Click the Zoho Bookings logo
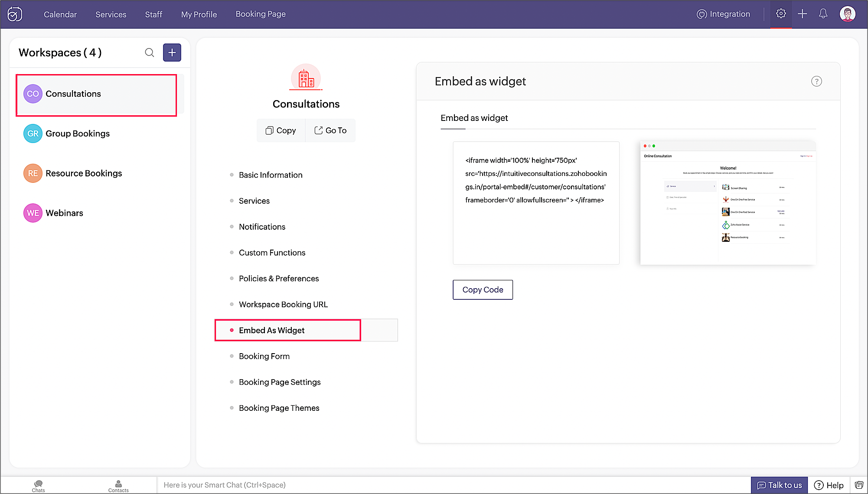The height and width of the screenshot is (494, 868). tap(15, 14)
